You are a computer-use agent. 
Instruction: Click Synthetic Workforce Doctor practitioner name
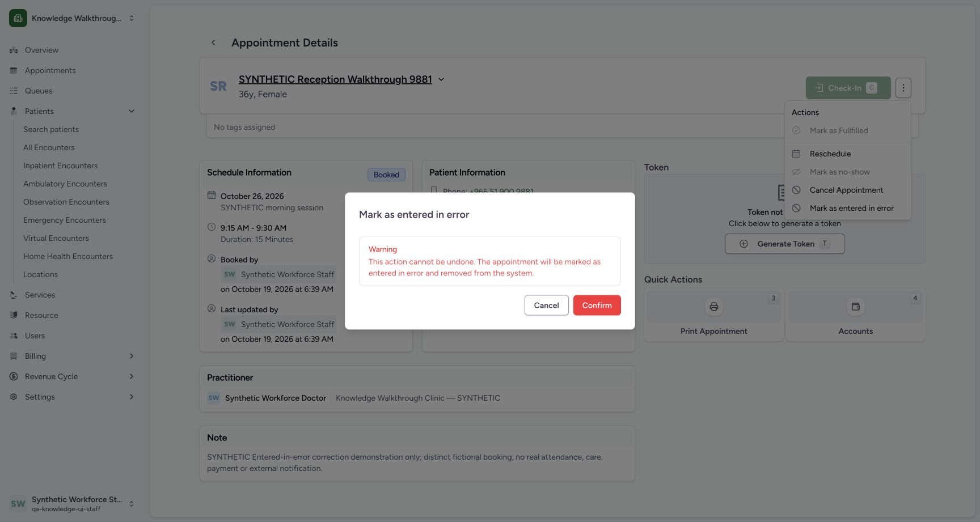tap(276, 398)
